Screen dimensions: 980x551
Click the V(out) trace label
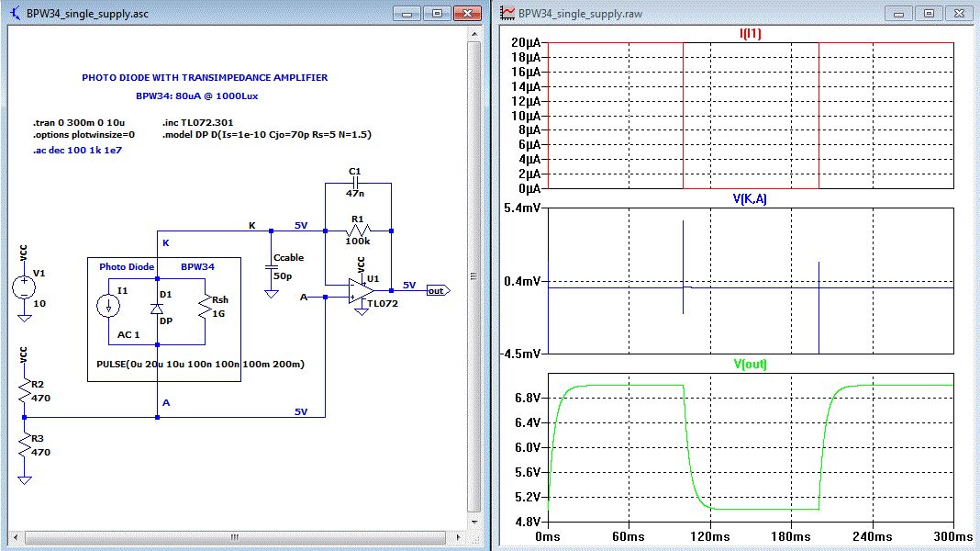[x=750, y=364]
